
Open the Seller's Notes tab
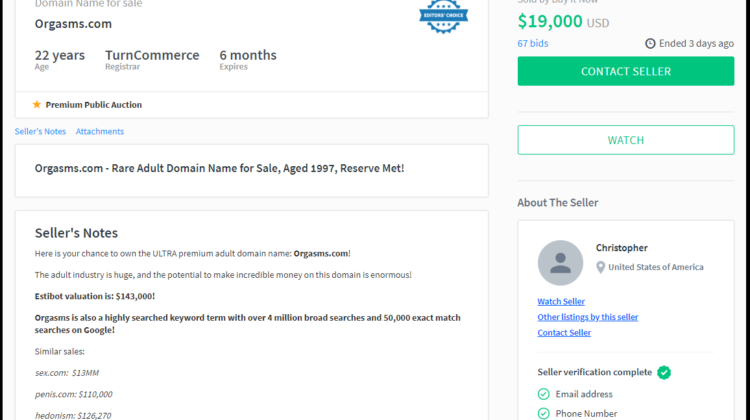[40, 132]
